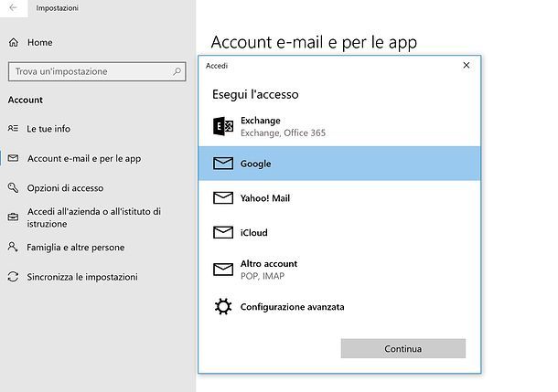This screenshot has height=392, width=558.
Task: Click the house icon beside Home
Action: [x=14, y=42]
